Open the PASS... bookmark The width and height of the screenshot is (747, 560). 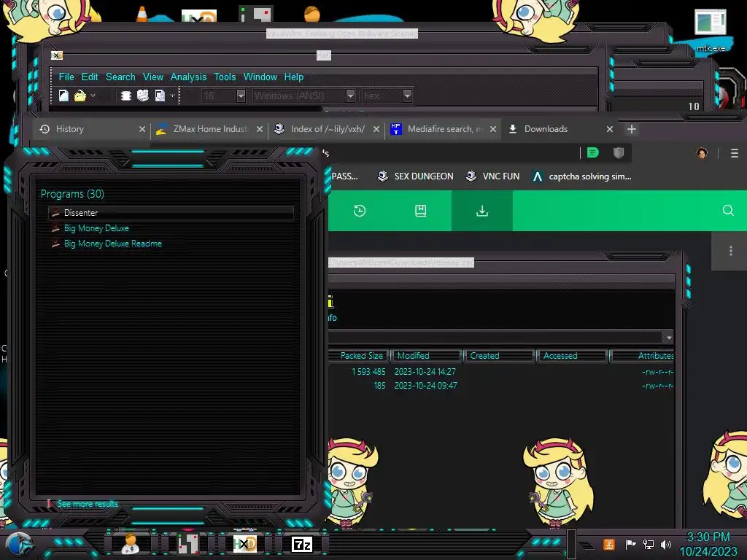344,176
